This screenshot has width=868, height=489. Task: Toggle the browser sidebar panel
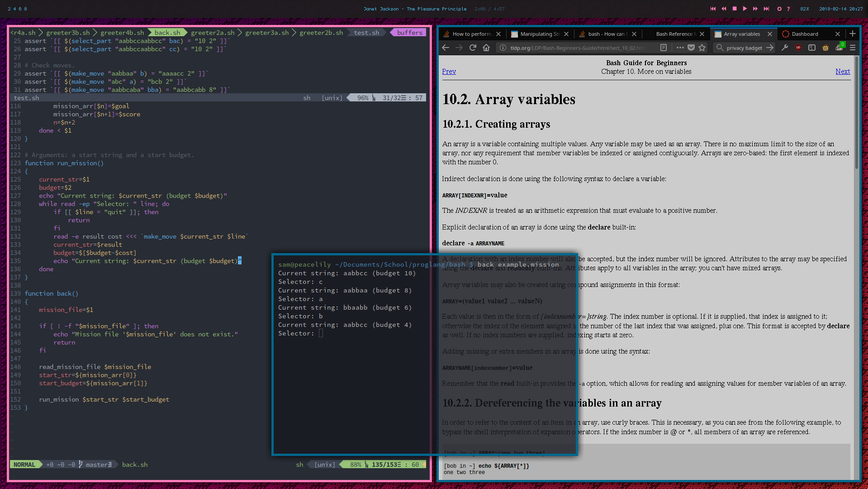812,48
